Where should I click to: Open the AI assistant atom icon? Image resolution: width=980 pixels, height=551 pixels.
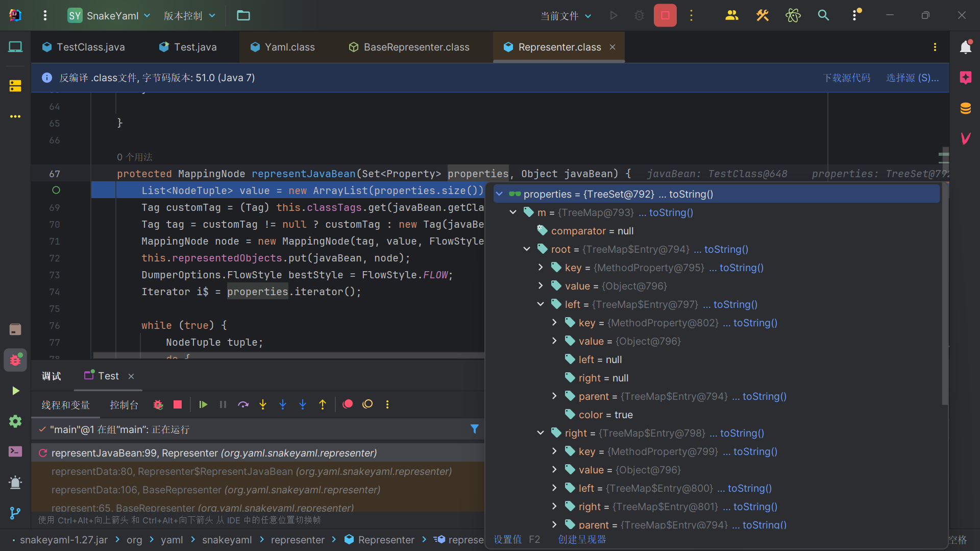tap(793, 16)
